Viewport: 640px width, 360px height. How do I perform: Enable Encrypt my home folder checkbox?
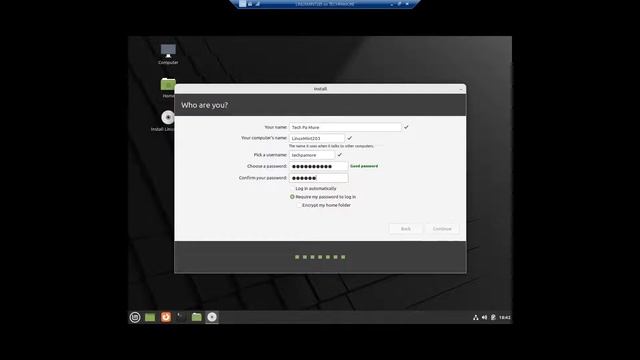click(299, 205)
